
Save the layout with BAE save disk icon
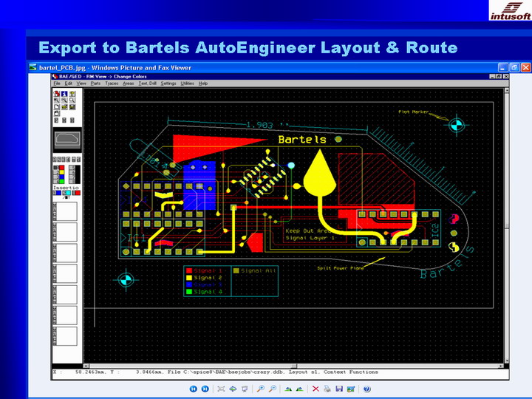(x=72, y=107)
